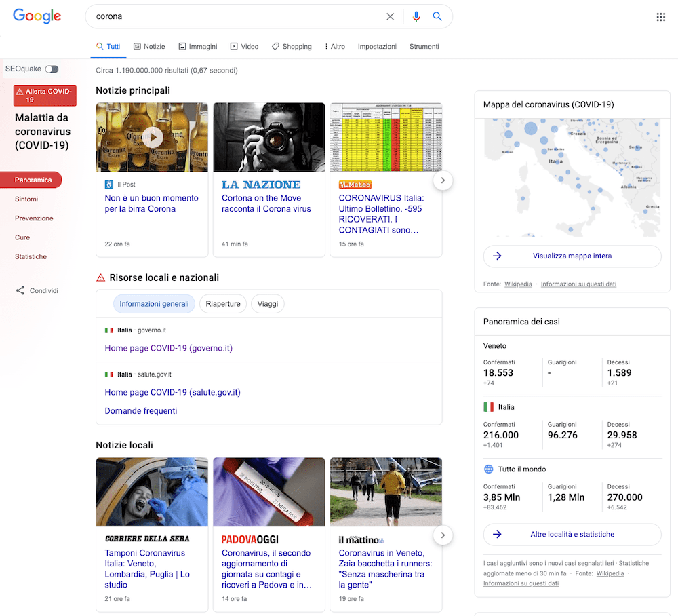Screen dimensions: 678x616
Task: Open Home page COVID-19 (salute.gov.it) link
Action: coord(172,392)
